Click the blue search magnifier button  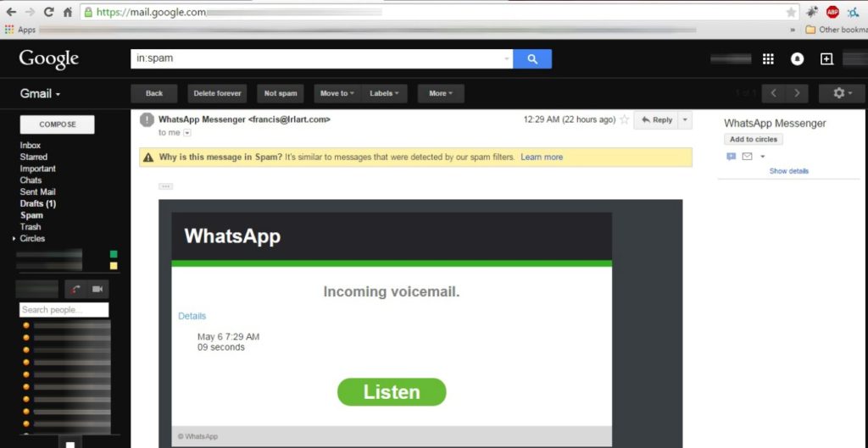pos(532,59)
